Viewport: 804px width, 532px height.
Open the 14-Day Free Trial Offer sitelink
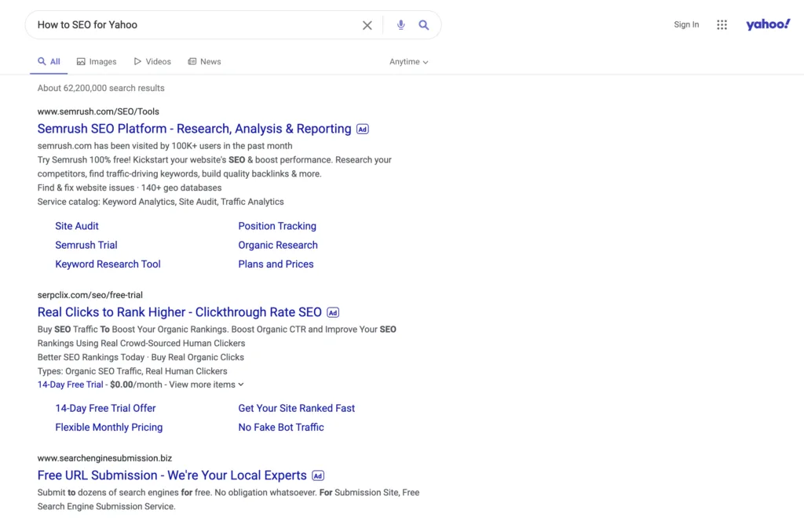(106, 408)
